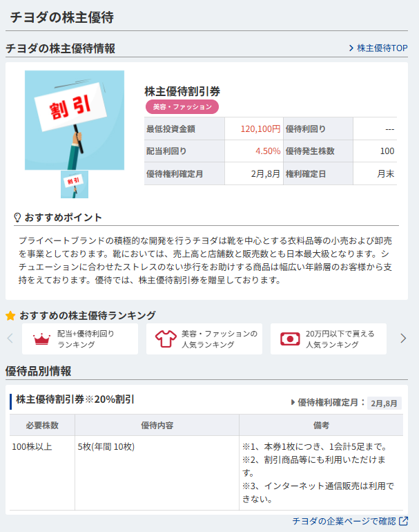
Task: Show previous rankings with left arrow
Action: pos(10,339)
